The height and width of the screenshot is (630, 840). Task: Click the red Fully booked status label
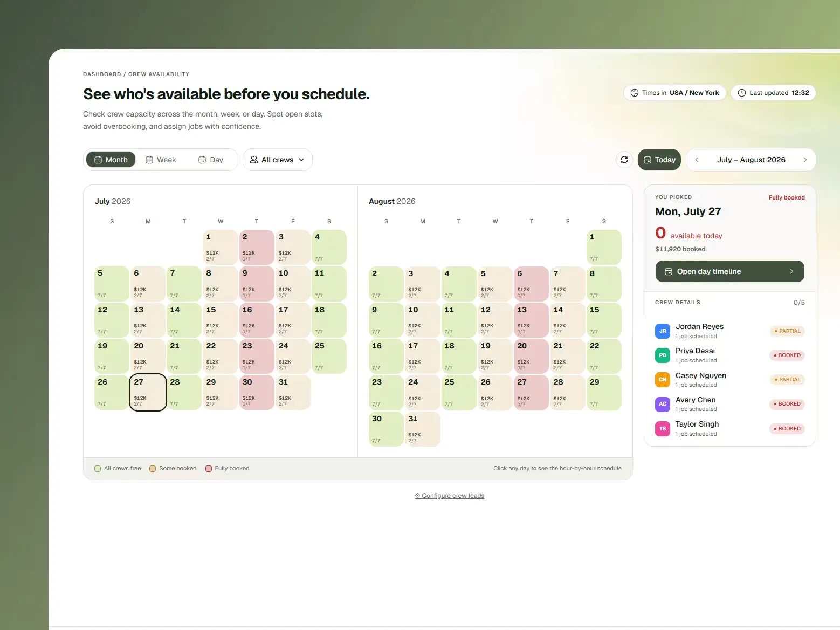point(787,197)
